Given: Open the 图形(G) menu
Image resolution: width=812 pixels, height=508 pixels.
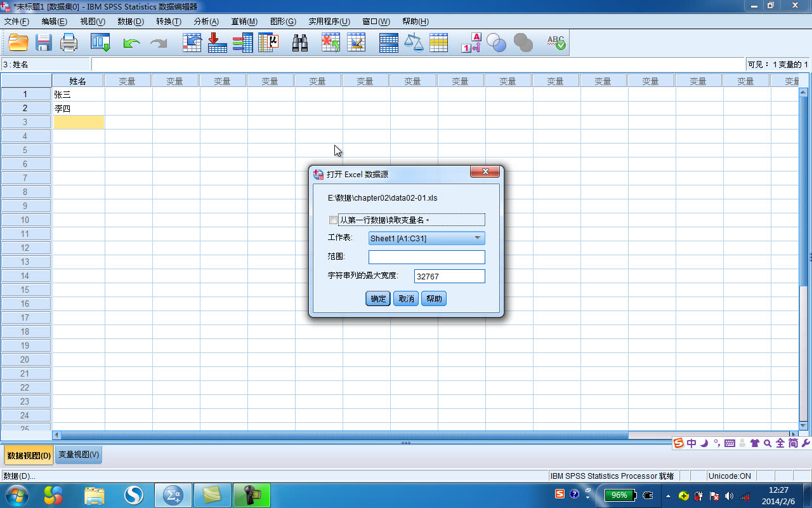Looking at the screenshot, I should click(283, 22).
